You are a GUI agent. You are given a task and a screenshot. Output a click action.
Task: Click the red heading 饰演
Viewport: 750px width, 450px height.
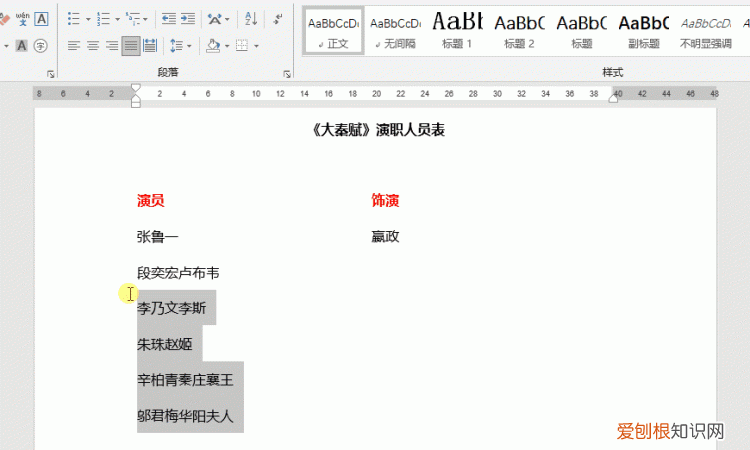385,200
